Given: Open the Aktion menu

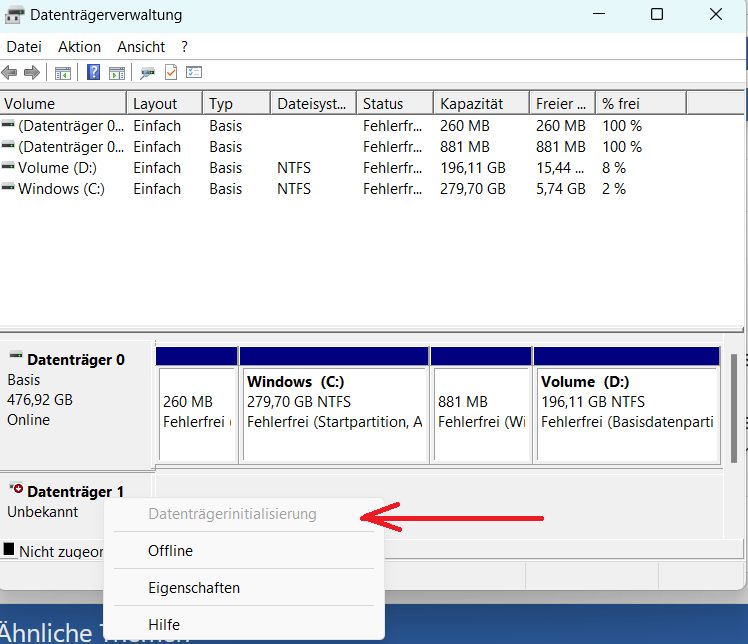Looking at the screenshot, I should pos(79,47).
